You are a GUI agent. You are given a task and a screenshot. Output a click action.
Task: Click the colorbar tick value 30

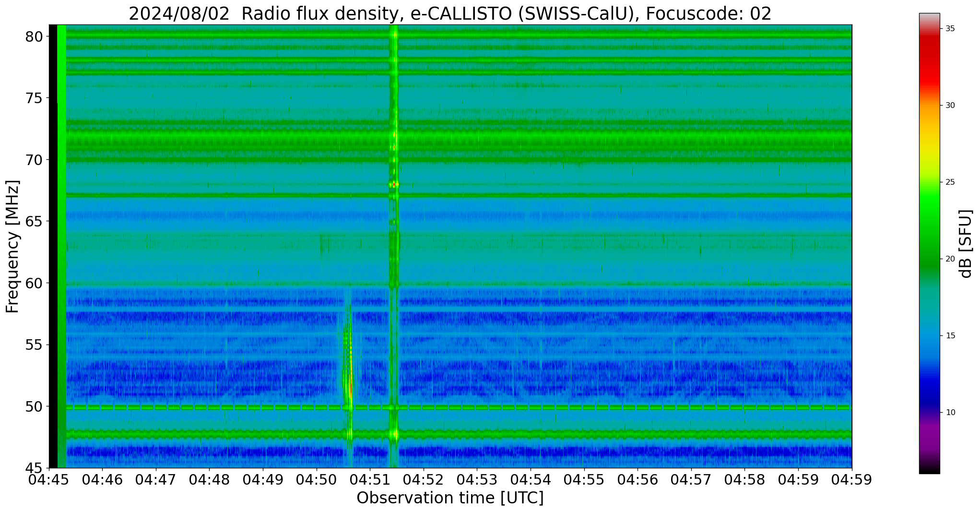coord(950,106)
